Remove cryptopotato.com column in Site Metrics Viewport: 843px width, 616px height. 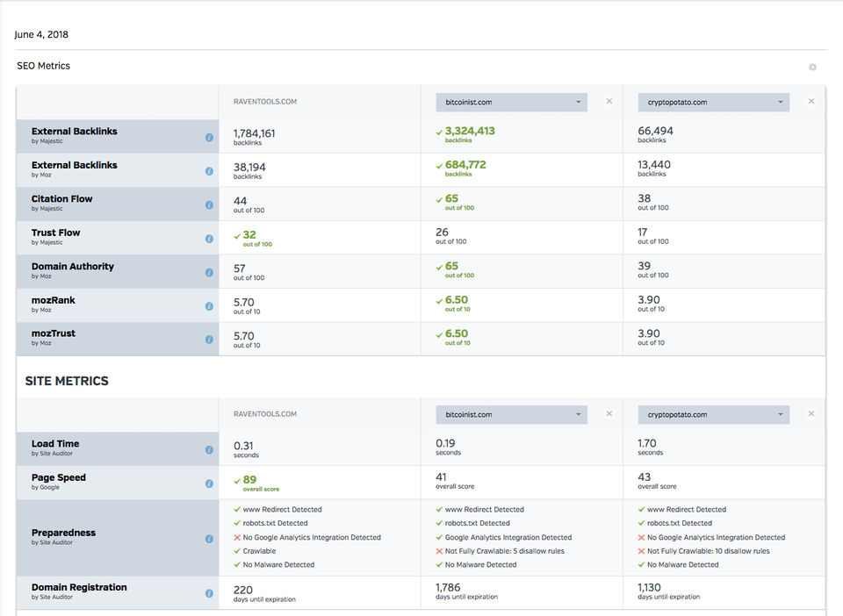(811, 414)
